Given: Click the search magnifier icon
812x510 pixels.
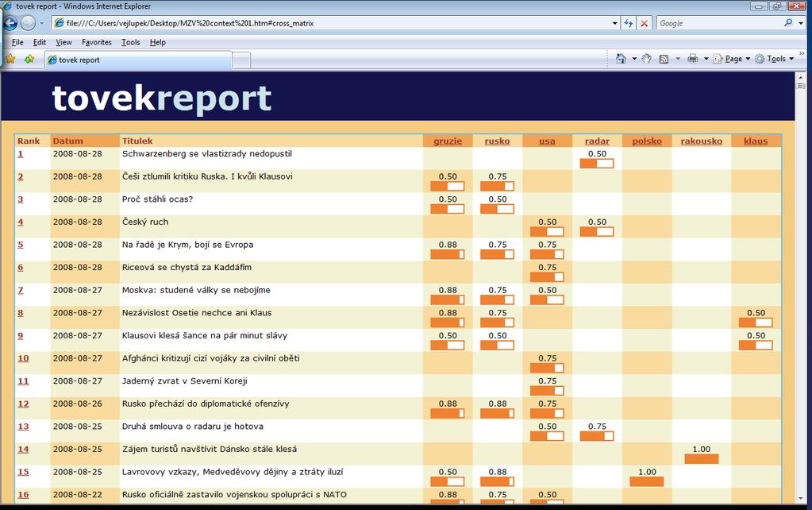Looking at the screenshot, I should tap(788, 23).
